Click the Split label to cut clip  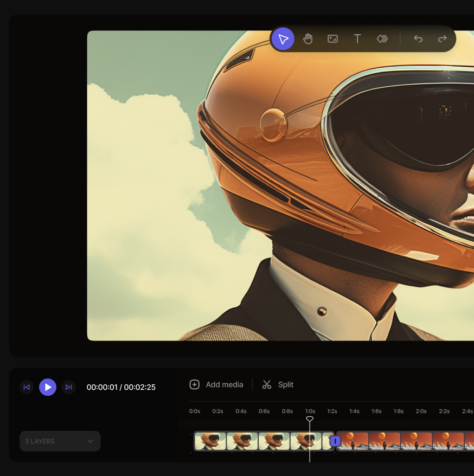[x=285, y=384]
